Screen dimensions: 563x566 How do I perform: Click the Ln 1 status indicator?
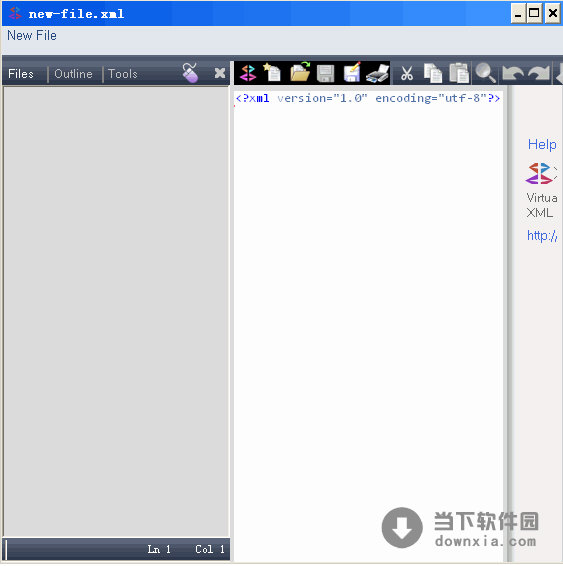(x=159, y=549)
